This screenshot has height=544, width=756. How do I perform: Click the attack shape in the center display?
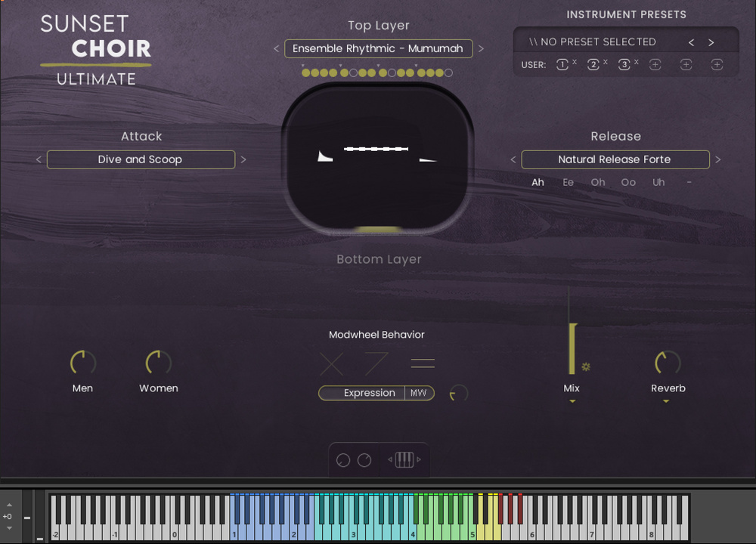[x=324, y=156]
